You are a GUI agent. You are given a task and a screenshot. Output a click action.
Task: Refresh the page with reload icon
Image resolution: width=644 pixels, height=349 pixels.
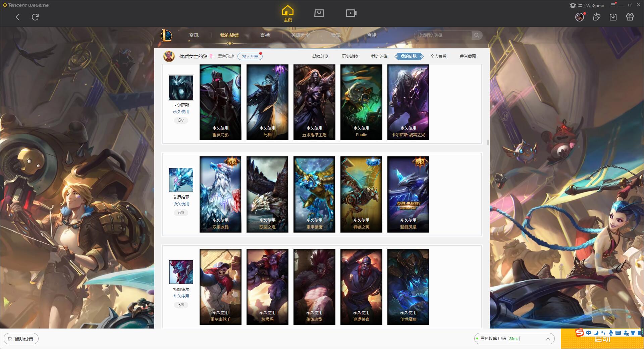35,17
